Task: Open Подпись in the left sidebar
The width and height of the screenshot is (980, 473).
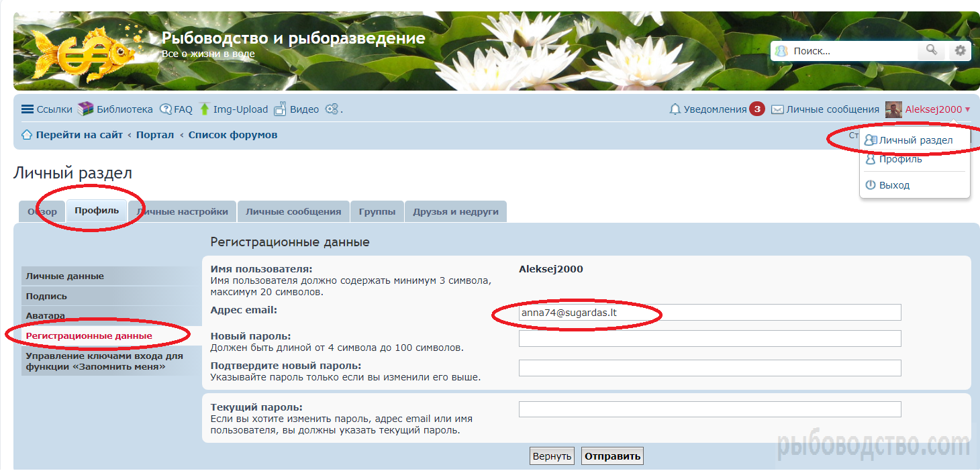Action: point(46,296)
